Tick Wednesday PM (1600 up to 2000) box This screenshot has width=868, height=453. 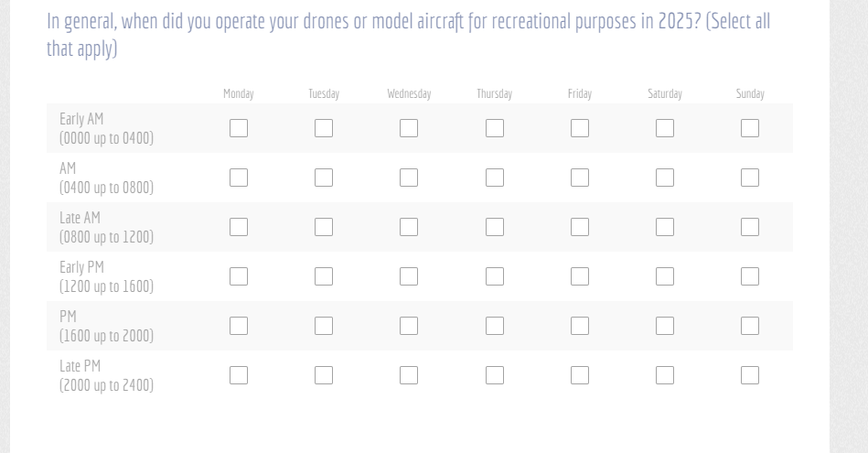(x=409, y=326)
